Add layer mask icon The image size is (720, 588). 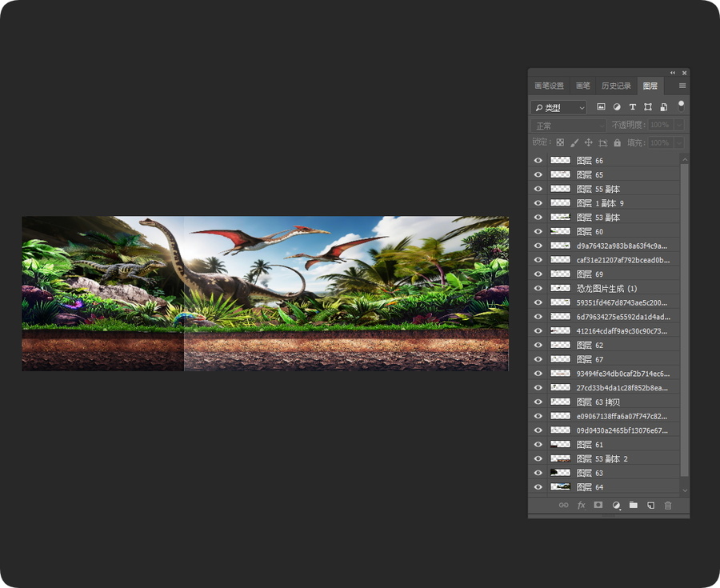pos(598,505)
